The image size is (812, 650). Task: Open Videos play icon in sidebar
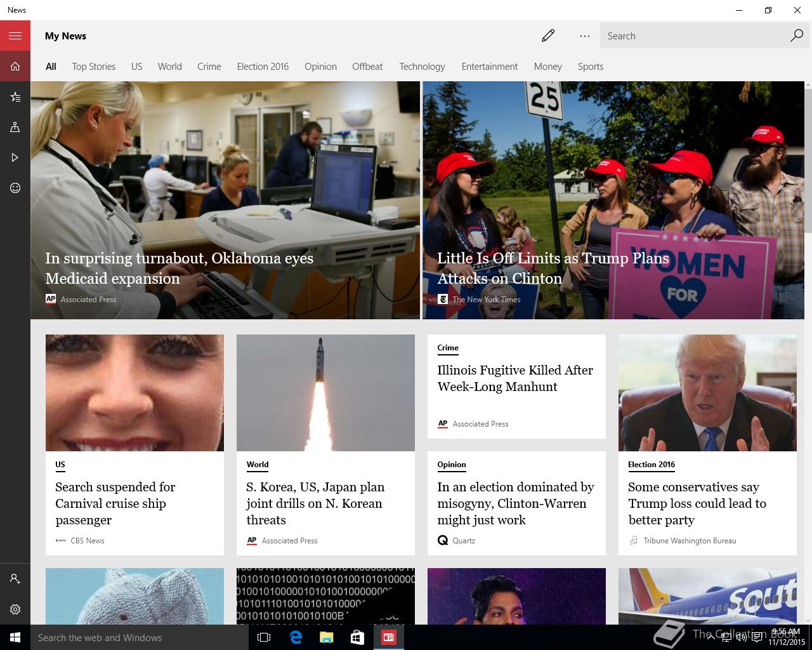coord(15,157)
